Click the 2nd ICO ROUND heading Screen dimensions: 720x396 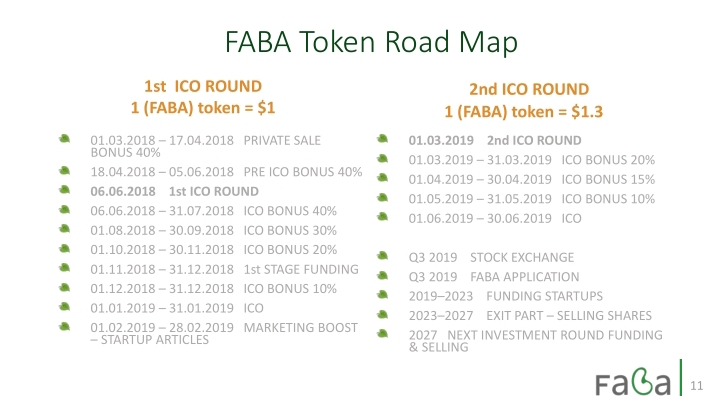pyautogui.click(x=529, y=89)
